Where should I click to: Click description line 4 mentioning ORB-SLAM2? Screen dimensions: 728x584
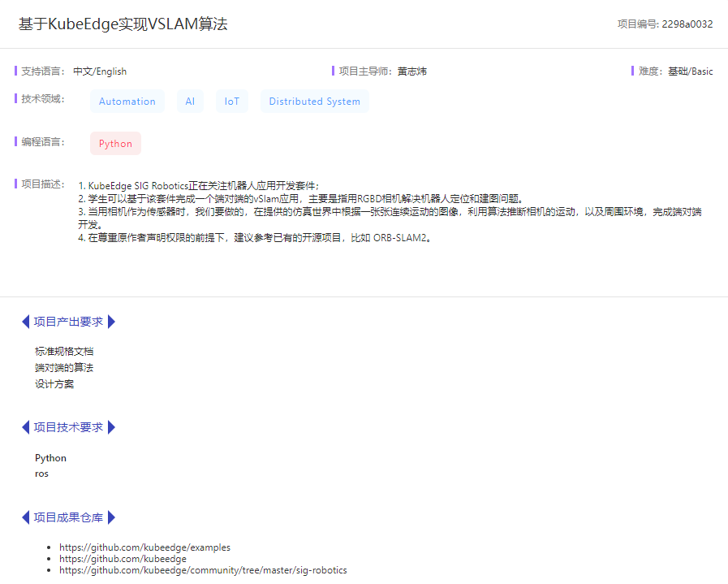(x=256, y=238)
